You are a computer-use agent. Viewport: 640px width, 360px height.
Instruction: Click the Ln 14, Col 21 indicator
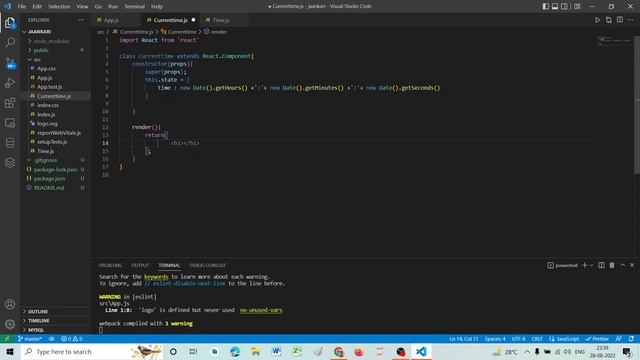(463, 339)
